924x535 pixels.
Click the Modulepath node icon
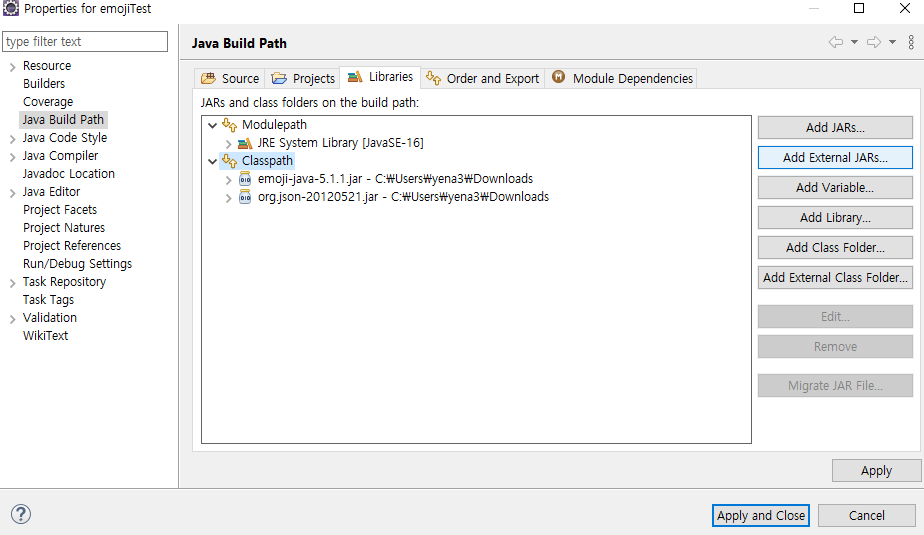229,125
